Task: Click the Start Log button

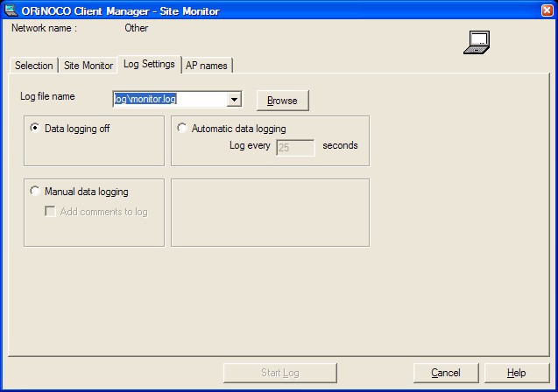Action: [x=280, y=373]
